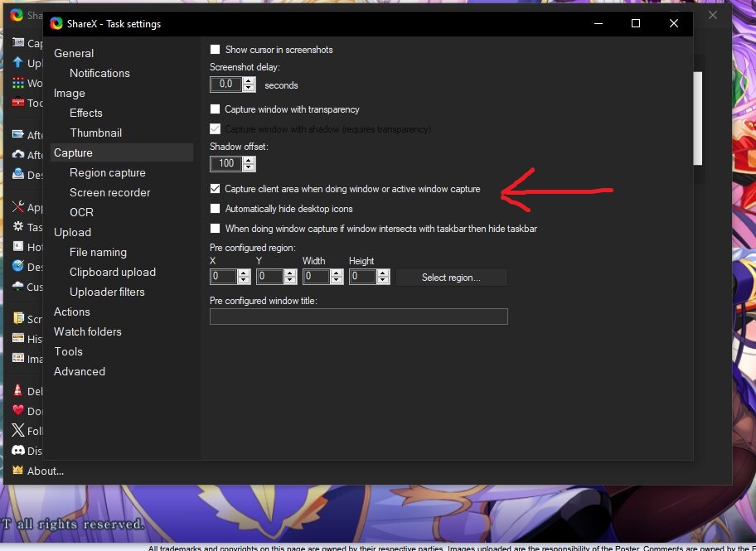Open Advanced settings page
The height and width of the screenshot is (551, 756).
click(x=80, y=371)
